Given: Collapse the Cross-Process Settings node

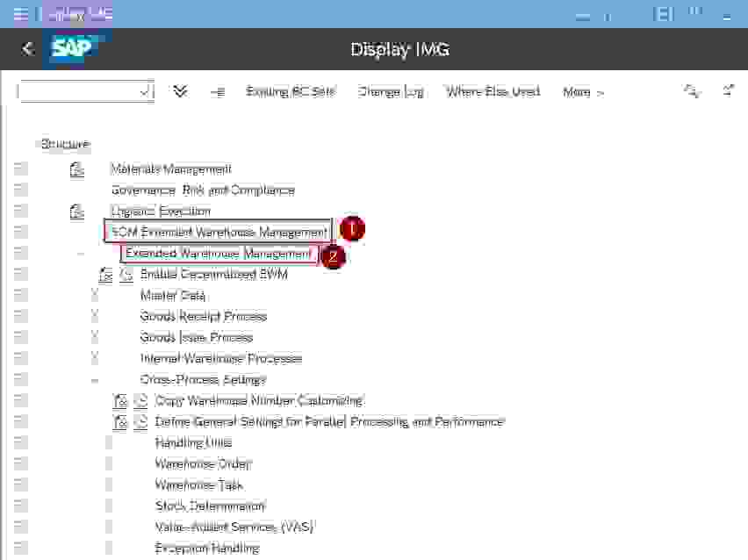Looking at the screenshot, I should pos(94,379).
